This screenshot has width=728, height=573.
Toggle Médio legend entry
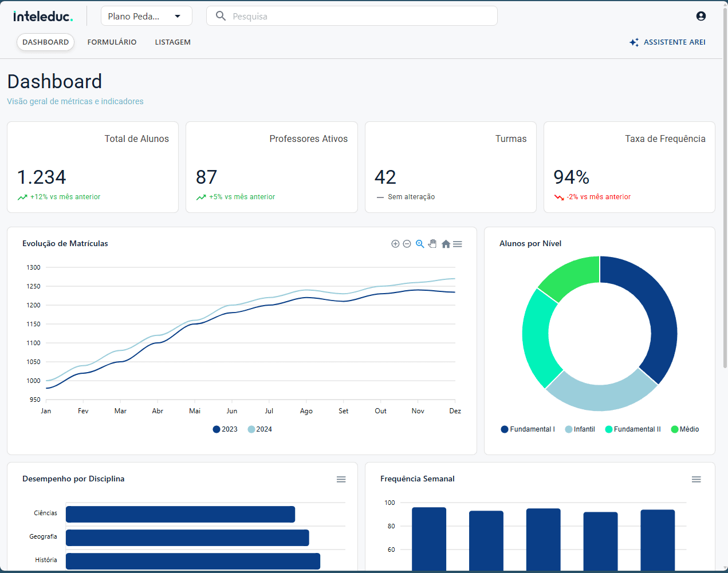685,429
